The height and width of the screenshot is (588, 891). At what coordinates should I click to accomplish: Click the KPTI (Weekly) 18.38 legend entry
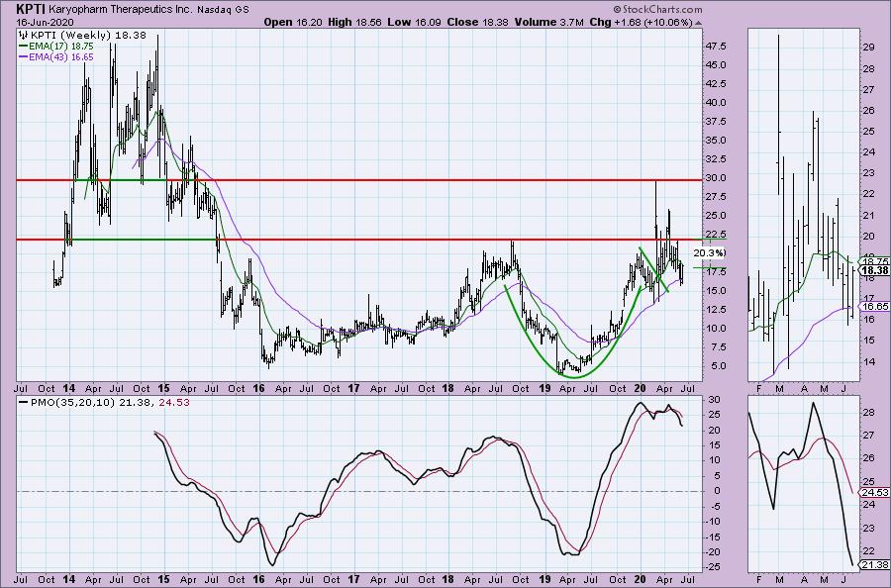88,36
